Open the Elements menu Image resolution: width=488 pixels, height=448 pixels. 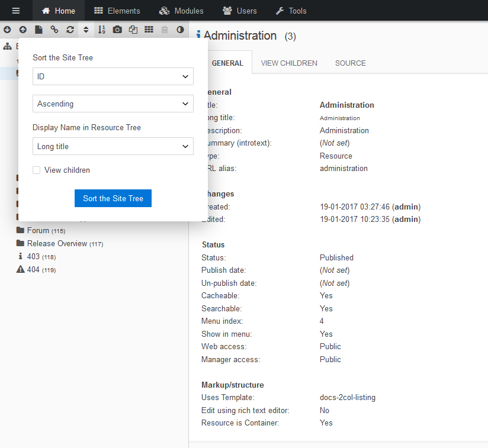[117, 11]
